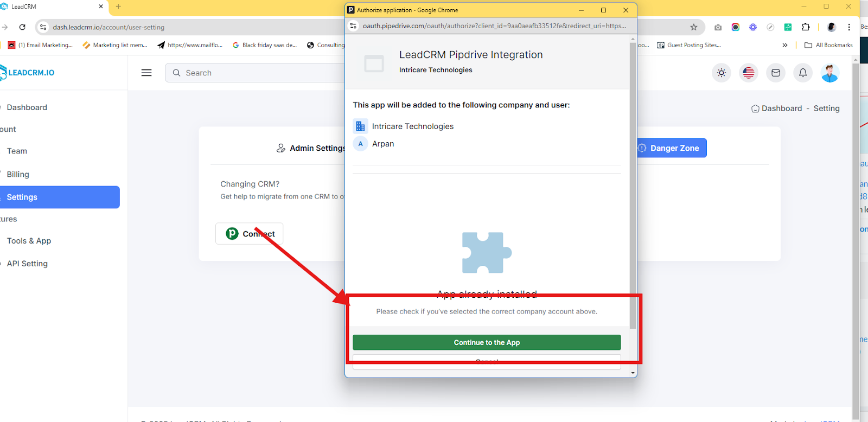Viewport: 868px width, 422px height.
Task: Open the hamburger menu in LeadCRM header
Action: coord(146,73)
